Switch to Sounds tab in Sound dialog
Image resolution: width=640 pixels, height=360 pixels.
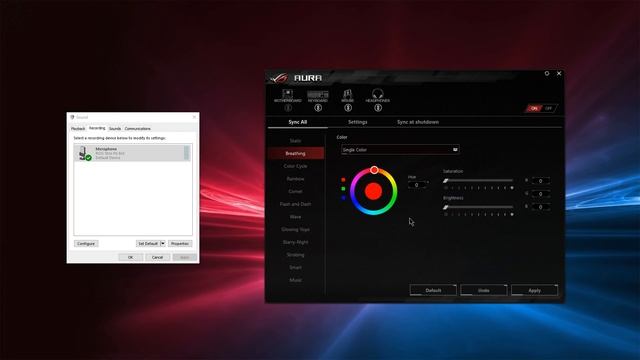[115, 129]
